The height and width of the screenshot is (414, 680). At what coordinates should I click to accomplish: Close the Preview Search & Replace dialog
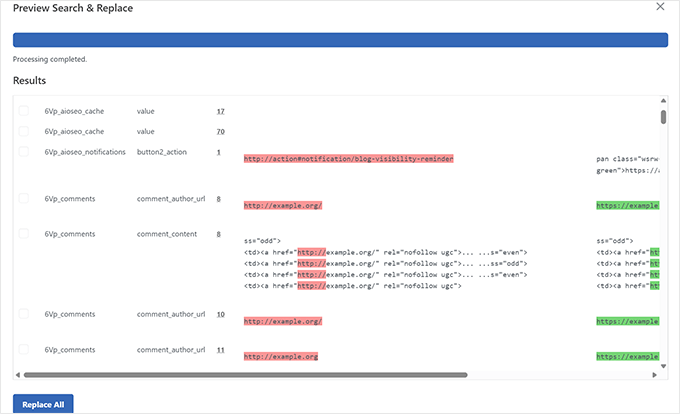(658, 7)
